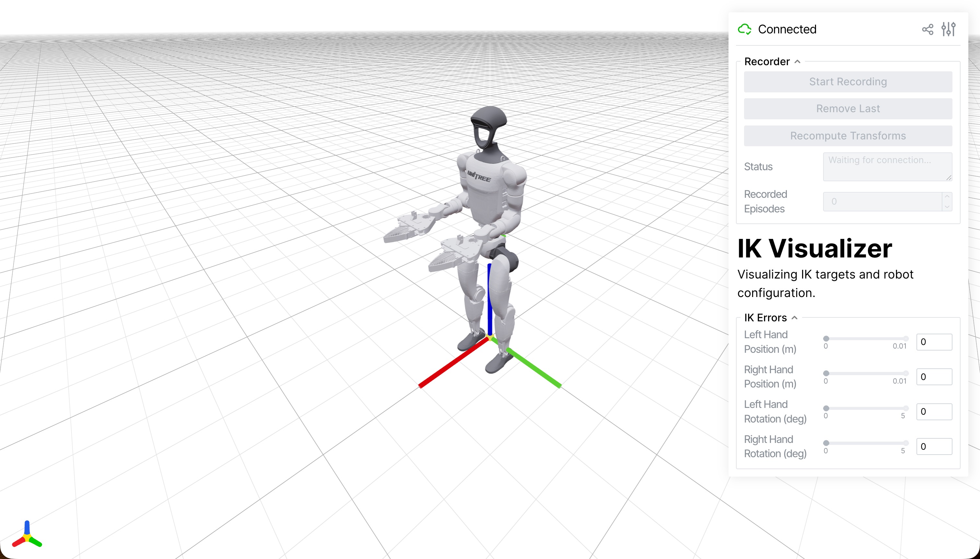Screen dimensions: 980x559
Task: Click the Remove Last button
Action: coord(848,109)
